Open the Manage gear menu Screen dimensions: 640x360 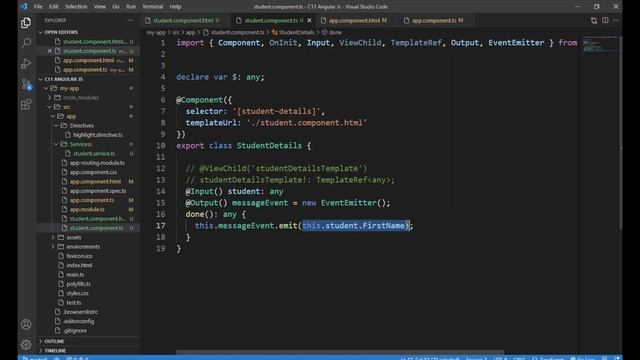coord(26,345)
